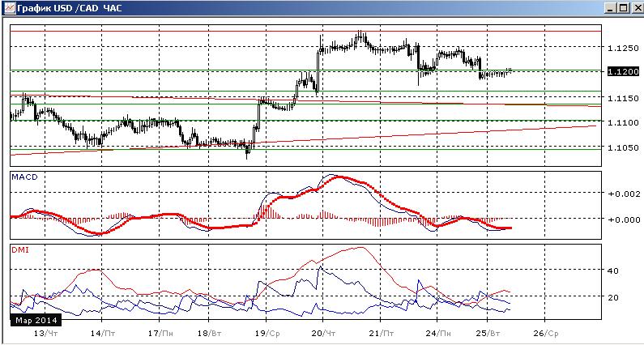Click the +0.002 MACD scale value
Viewport: 644px width, 345px height.
click(625, 194)
